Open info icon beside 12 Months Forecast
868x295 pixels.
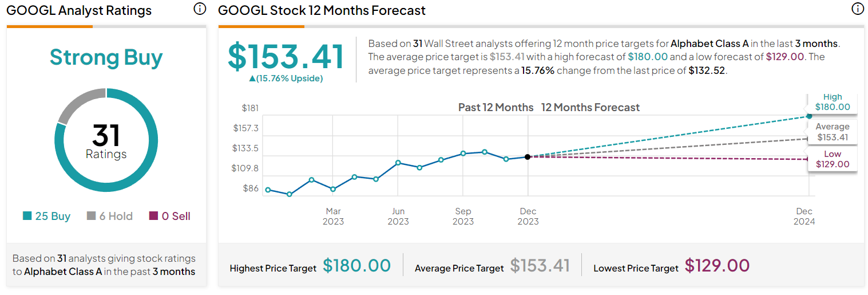point(857,9)
